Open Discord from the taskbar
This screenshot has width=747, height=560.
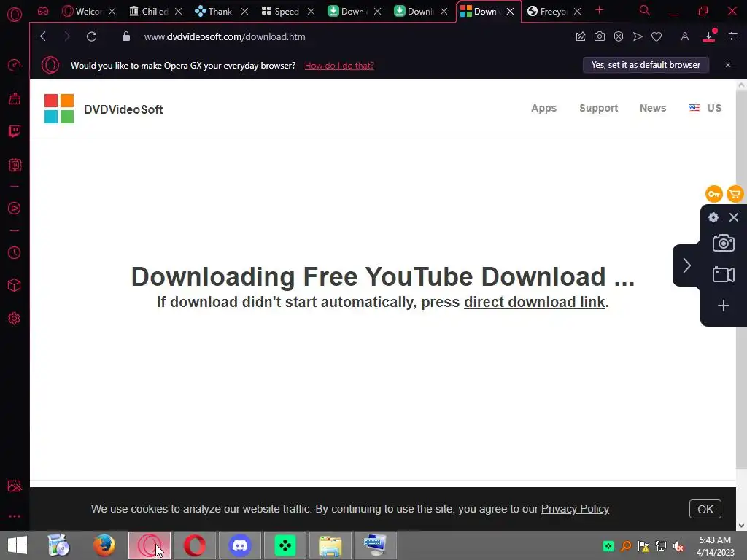click(239, 545)
